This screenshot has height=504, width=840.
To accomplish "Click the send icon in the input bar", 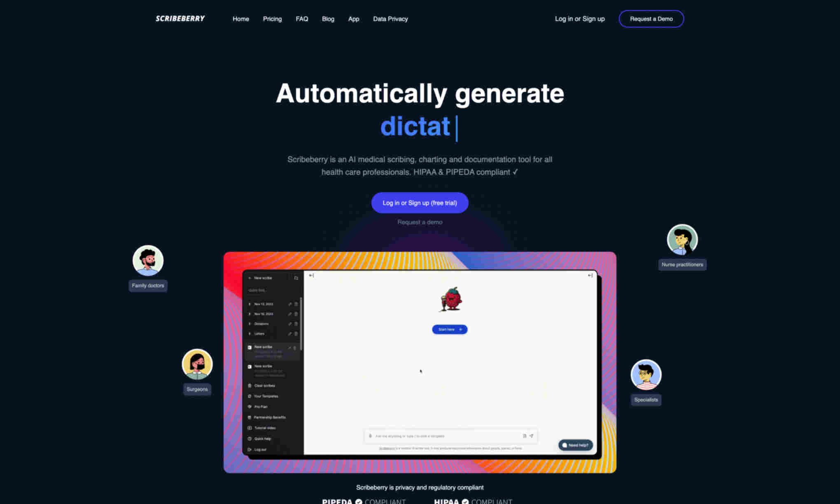I will (x=532, y=436).
